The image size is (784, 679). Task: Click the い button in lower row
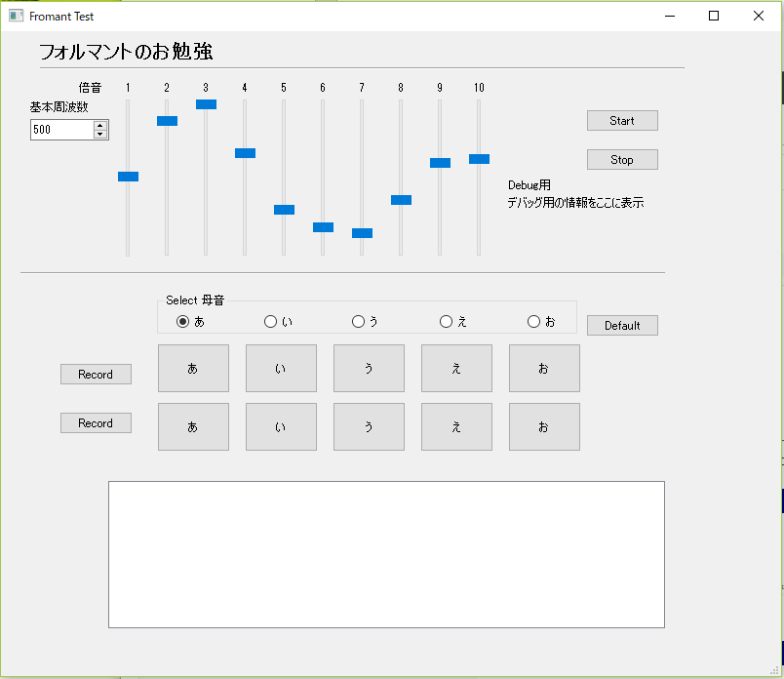281,427
